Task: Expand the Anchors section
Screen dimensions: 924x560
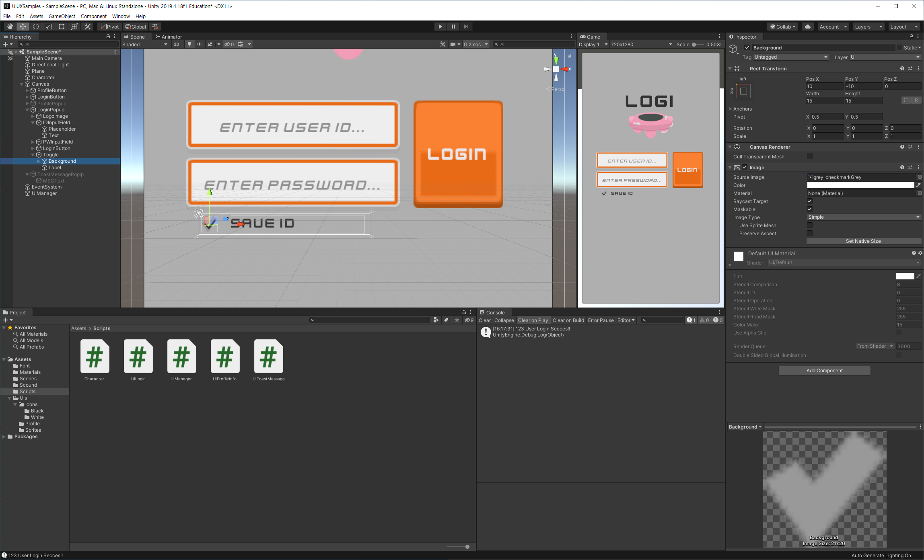Action: 731,109
